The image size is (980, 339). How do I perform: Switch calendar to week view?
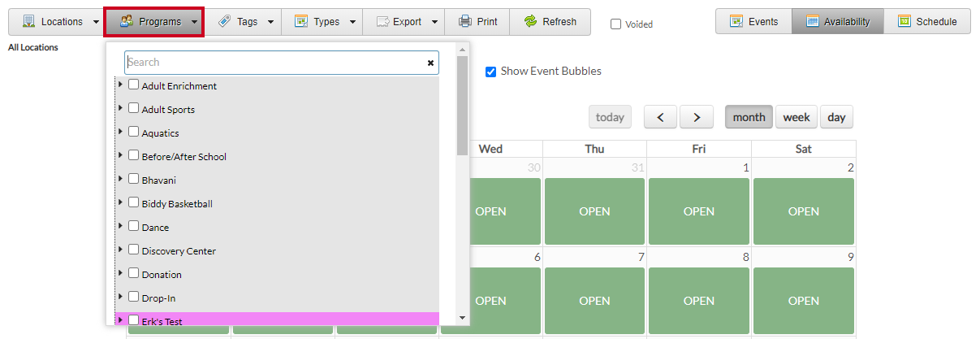(796, 117)
